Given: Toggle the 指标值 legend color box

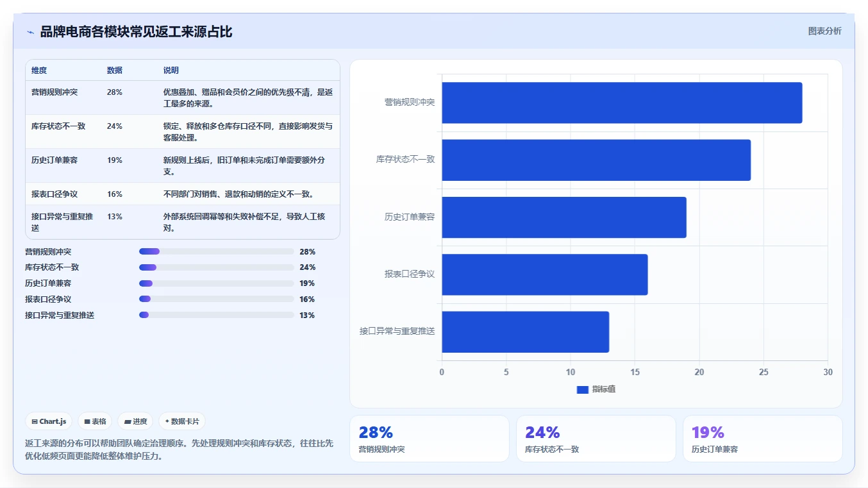Looking at the screenshot, I should pos(582,389).
